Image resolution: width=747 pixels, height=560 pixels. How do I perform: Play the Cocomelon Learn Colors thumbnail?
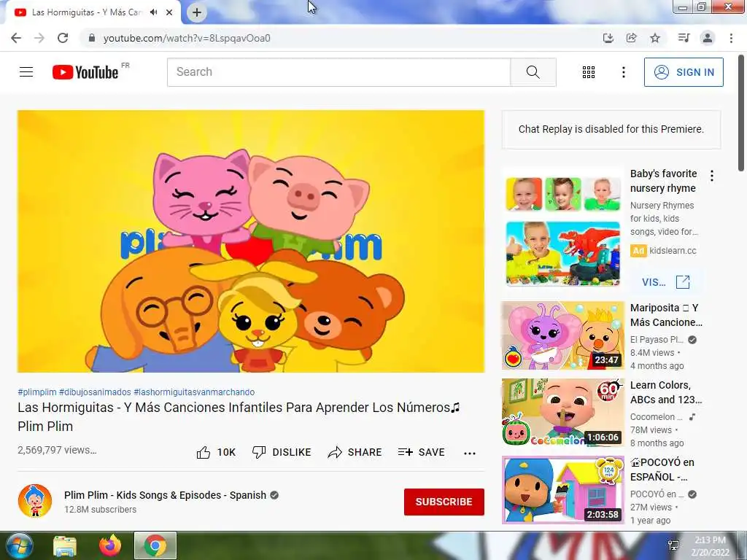tap(563, 413)
